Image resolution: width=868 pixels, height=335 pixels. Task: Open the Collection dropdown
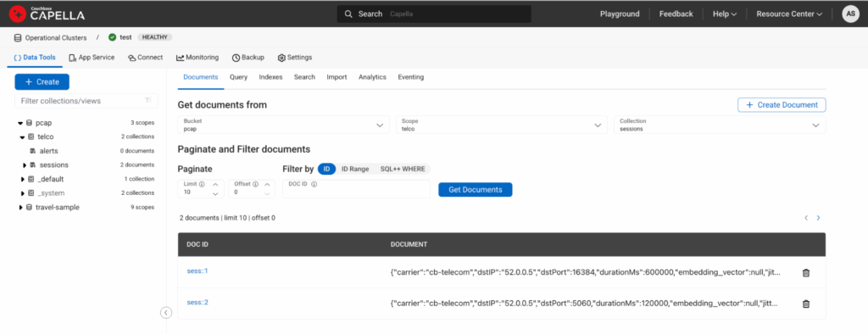click(720, 125)
